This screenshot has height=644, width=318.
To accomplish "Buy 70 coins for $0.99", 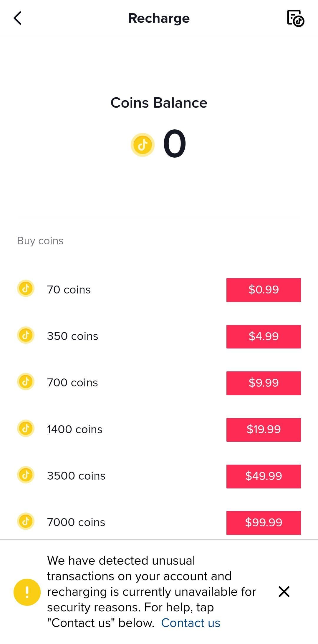I will (264, 290).
